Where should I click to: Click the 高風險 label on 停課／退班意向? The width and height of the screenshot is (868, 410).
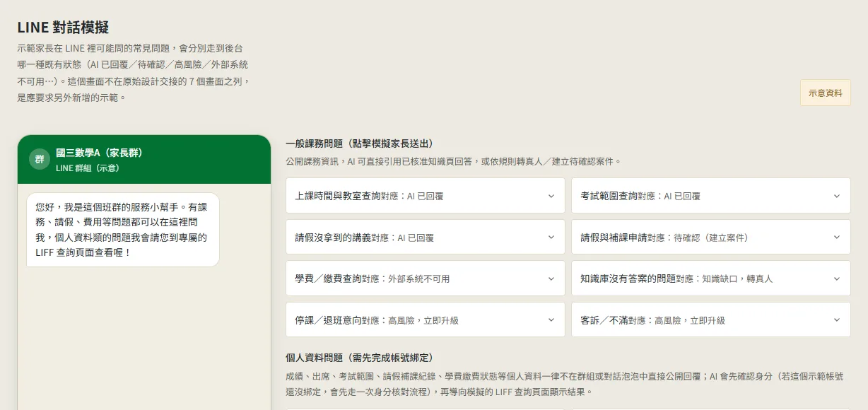click(410, 321)
